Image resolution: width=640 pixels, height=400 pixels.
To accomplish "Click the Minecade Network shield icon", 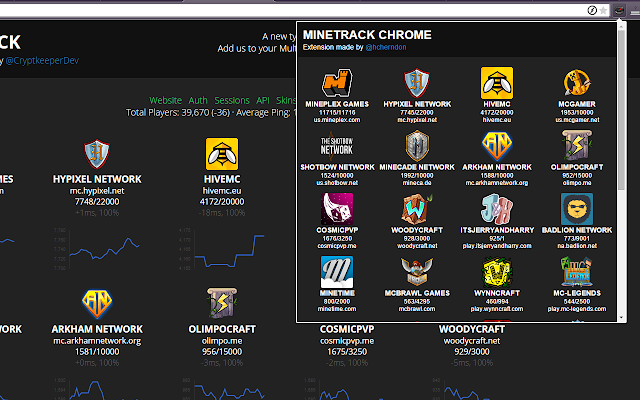I will pos(417,146).
